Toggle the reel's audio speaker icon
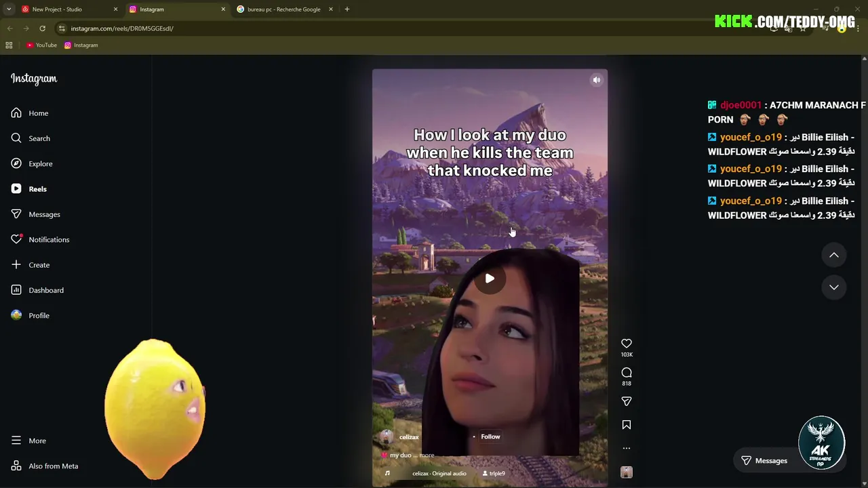868x488 pixels. (x=597, y=80)
